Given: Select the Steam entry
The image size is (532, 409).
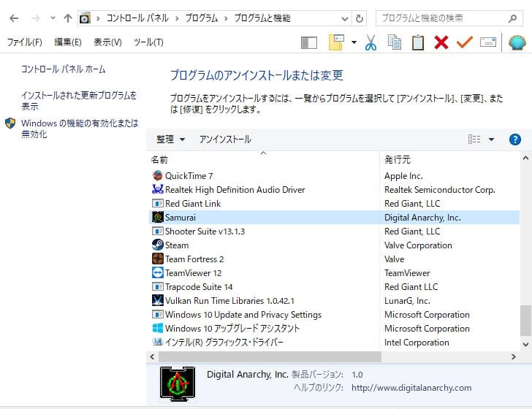Looking at the screenshot, I should point(334,245).
